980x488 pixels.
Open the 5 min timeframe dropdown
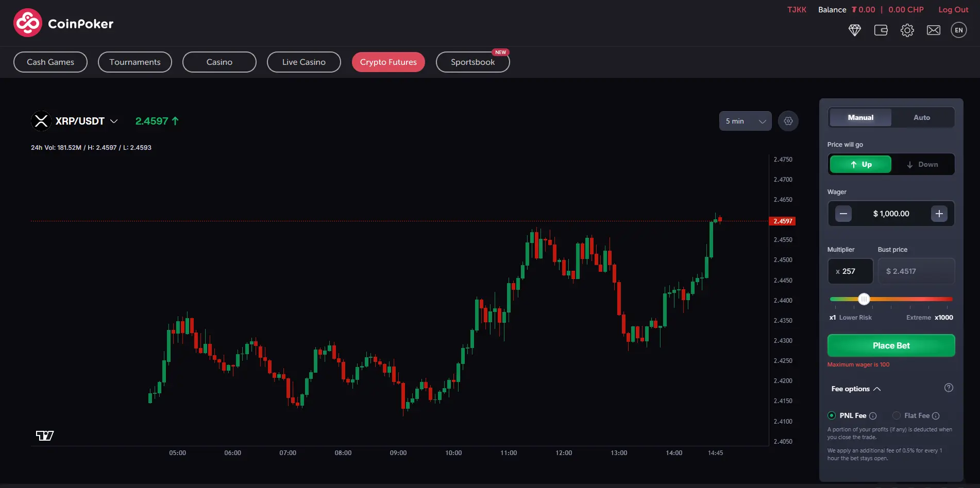[x=745, y=121]
